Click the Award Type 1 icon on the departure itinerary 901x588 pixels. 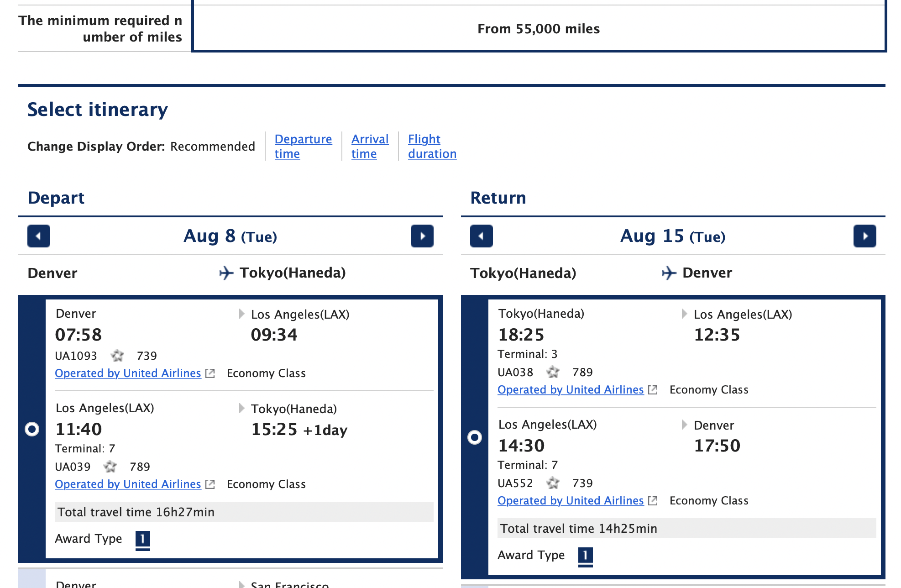[142, 539]
